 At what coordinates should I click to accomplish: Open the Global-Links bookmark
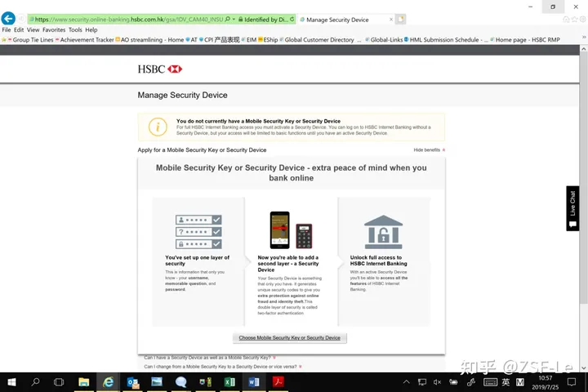pos(385,40)
